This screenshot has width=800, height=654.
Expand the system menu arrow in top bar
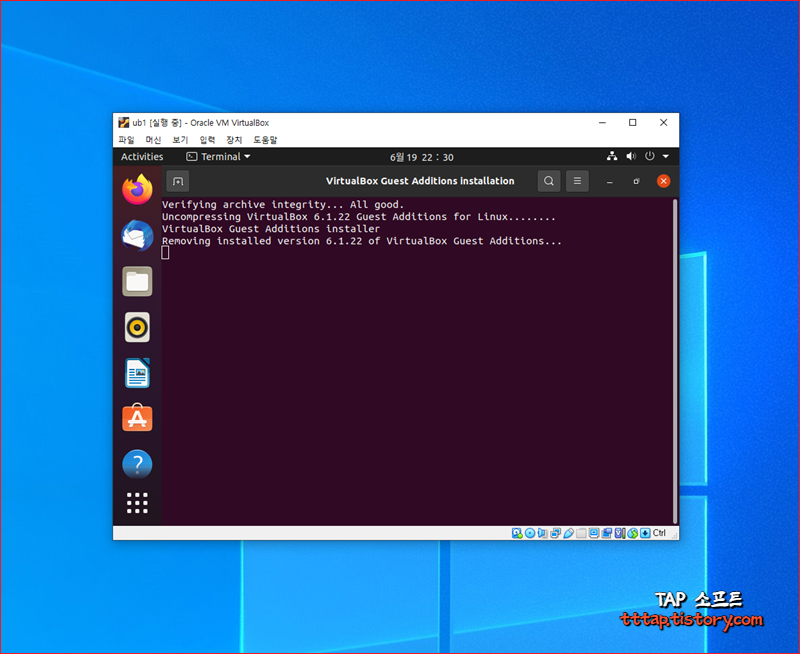(666, 156)
